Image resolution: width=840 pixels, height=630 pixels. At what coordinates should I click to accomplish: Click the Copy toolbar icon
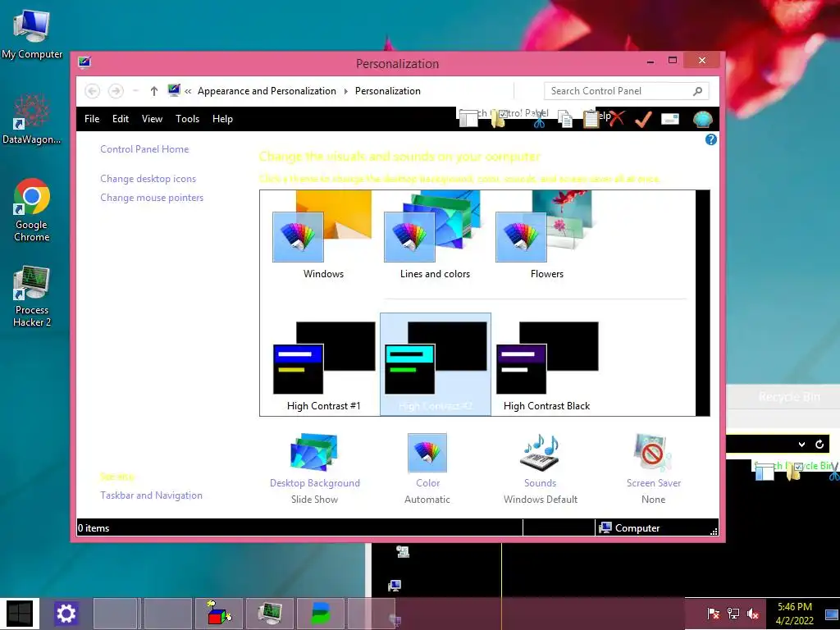click(565, 120)
